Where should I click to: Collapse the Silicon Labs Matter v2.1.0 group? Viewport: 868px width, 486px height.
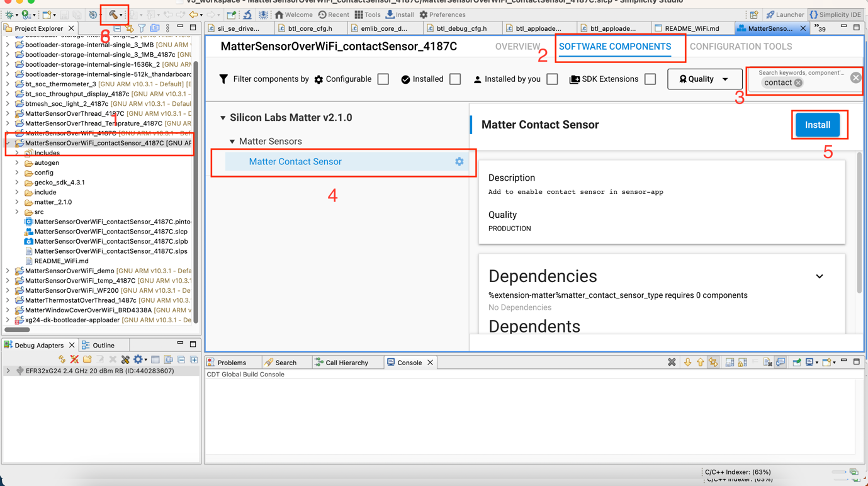223,118
